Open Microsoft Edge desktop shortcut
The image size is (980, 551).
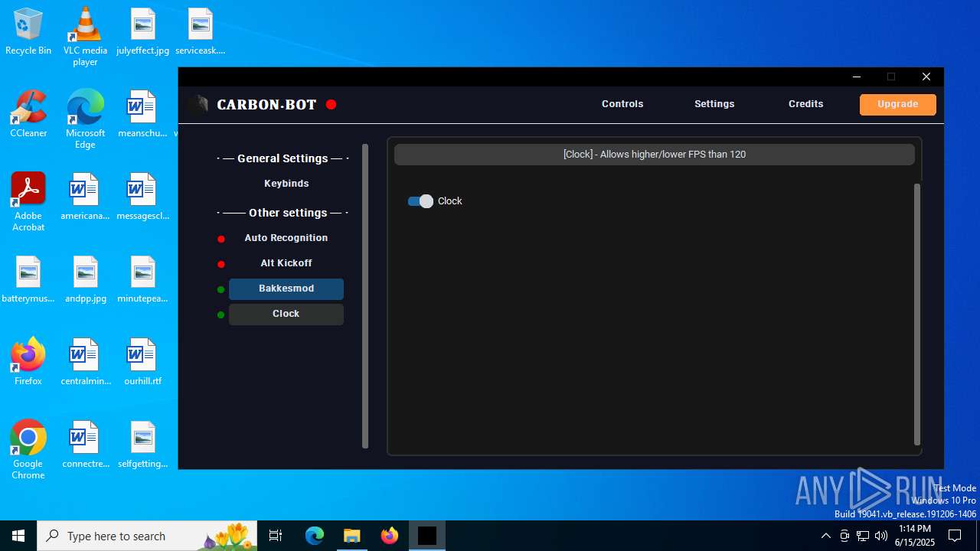[x=85, y=119]
